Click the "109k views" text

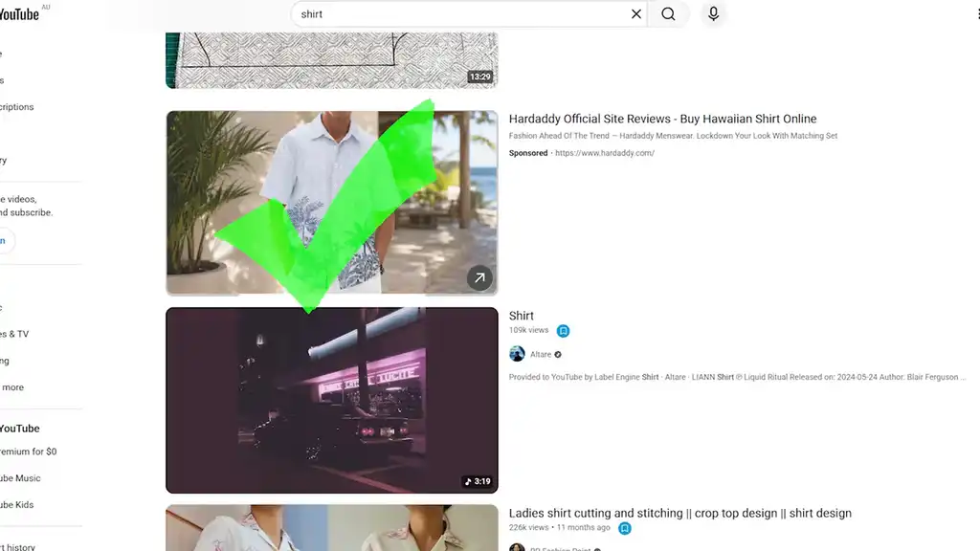[528, 330]
